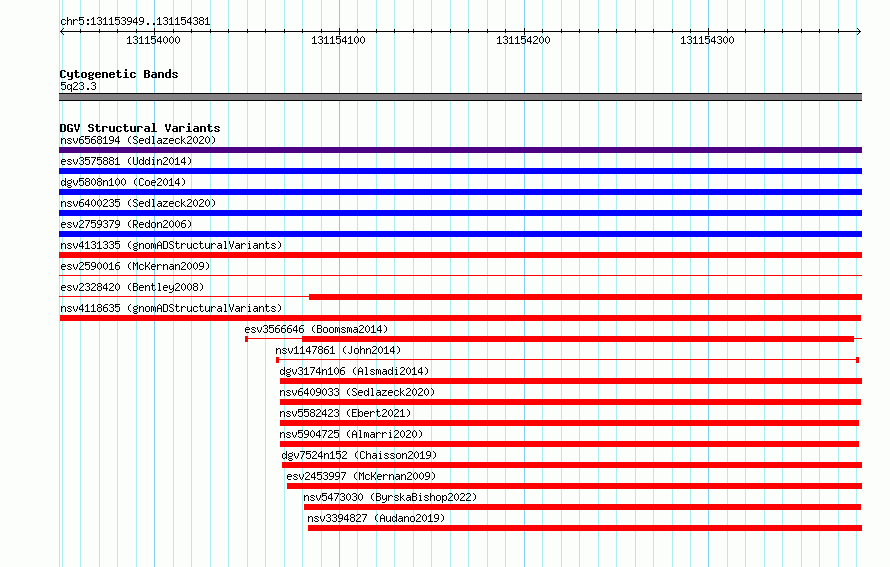Open nsv5582423 (Ebert2021) variant label
890x567 pixels.
(345, 413)
